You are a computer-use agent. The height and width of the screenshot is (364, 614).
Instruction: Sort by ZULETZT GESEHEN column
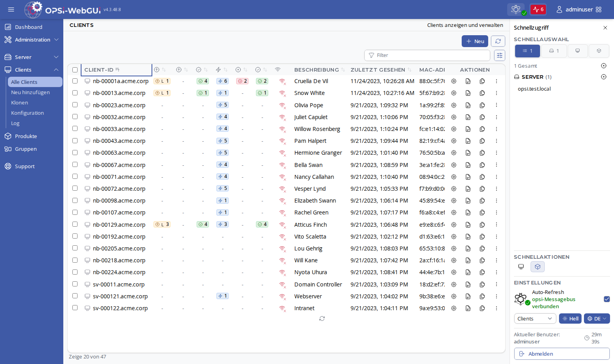click(381, 70)
